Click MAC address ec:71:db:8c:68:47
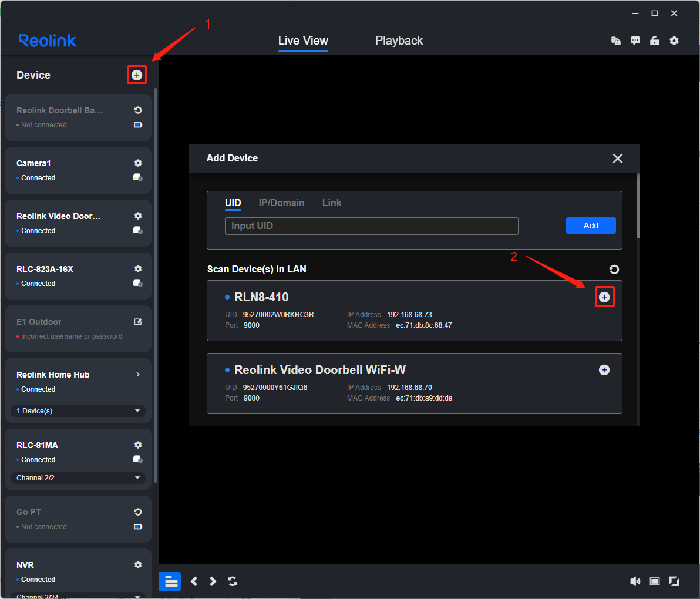 pyautogui.click(x=423, y=325)
